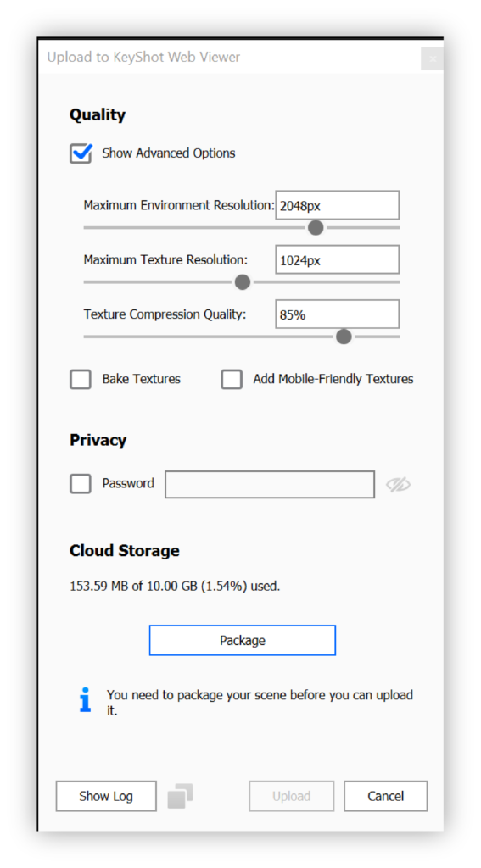Open the log with Show Log
This screenshot has height=868, width=481.
106,796
